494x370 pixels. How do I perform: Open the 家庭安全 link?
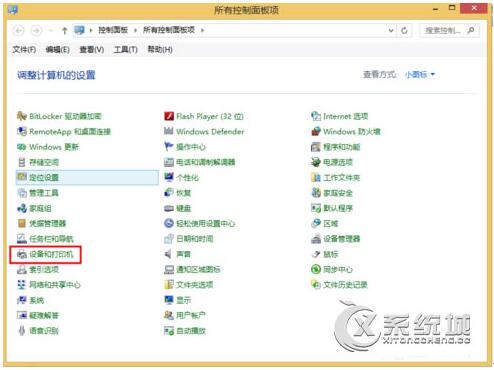(x=338, y=193)
